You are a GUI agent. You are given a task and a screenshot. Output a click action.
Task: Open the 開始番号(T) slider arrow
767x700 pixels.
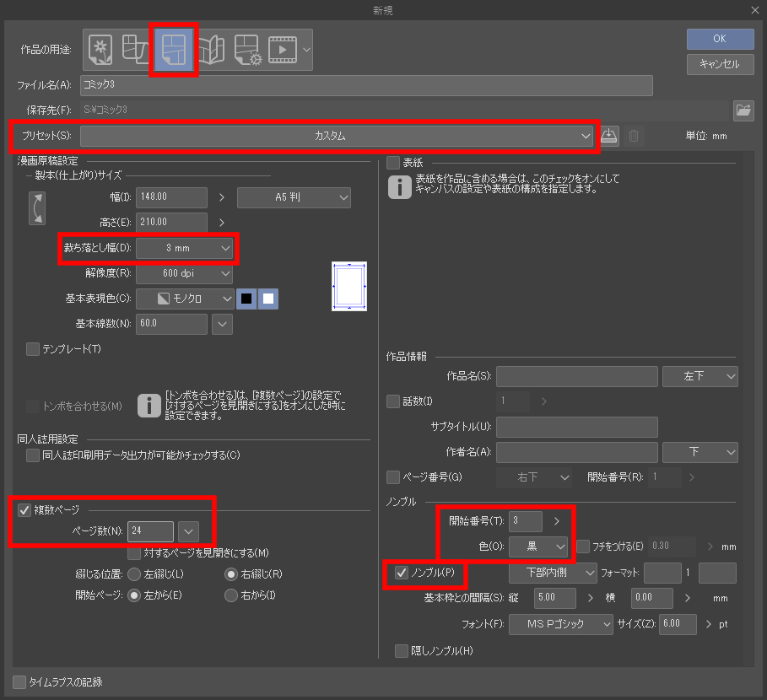556,521
